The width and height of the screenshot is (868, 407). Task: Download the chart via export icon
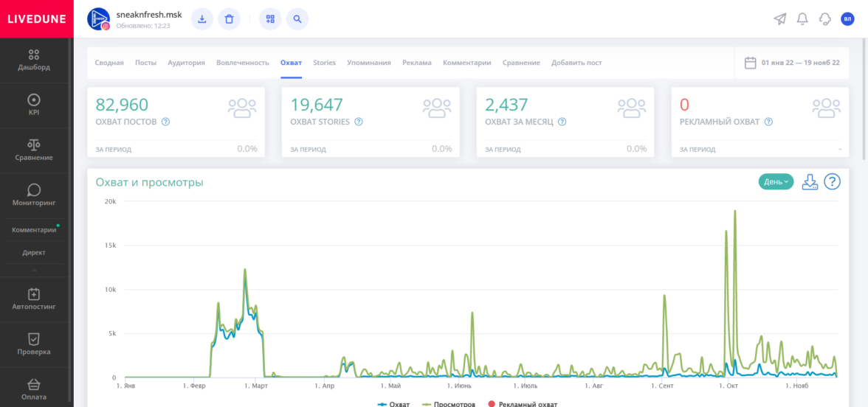coord(810,181)
